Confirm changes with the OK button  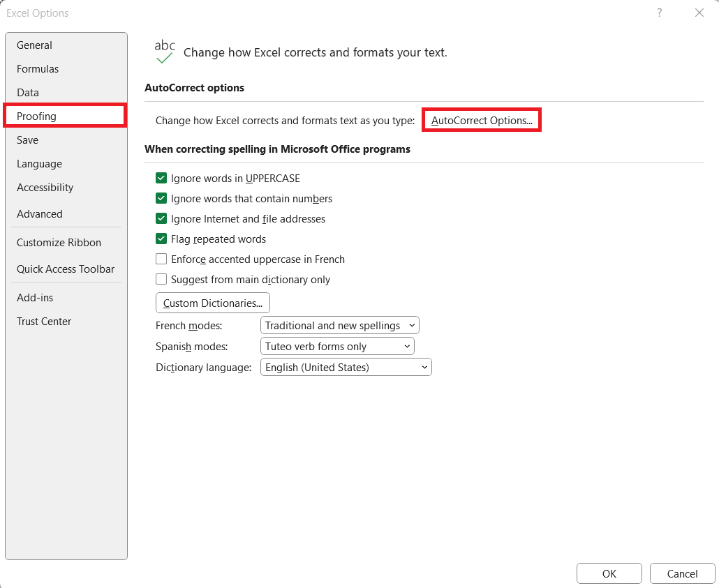pyautogui.click(x=609, y=573)
